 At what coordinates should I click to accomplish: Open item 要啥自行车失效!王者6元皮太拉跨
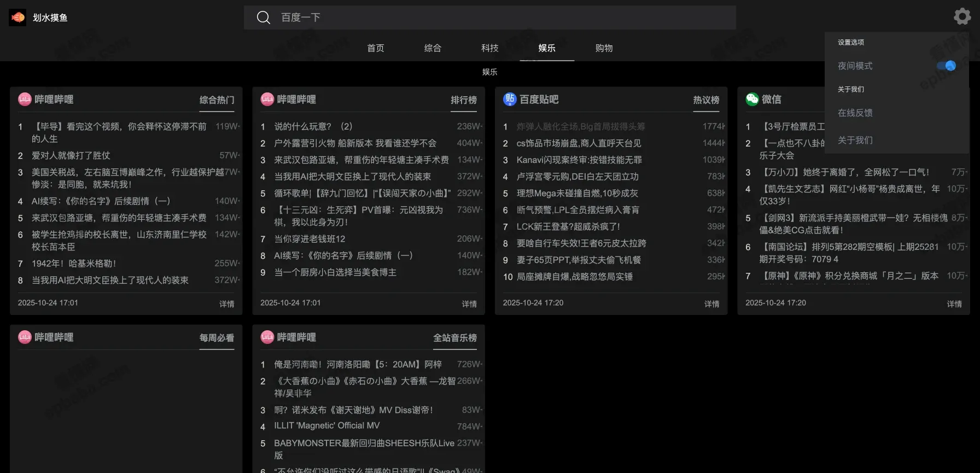tap(581, 243)
